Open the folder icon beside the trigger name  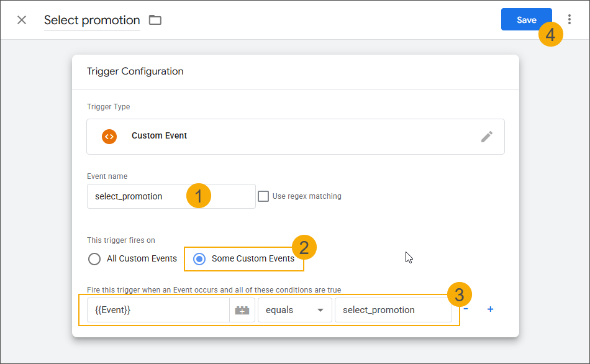click(155, 19)
